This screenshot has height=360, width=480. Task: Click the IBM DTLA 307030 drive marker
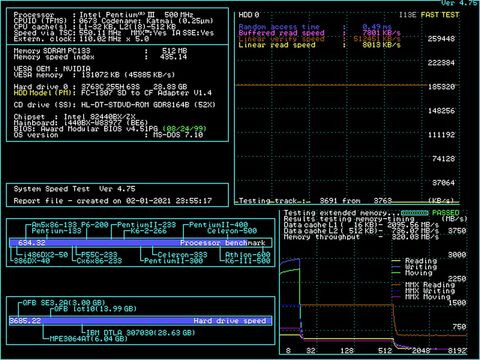(x=140, y=332)
